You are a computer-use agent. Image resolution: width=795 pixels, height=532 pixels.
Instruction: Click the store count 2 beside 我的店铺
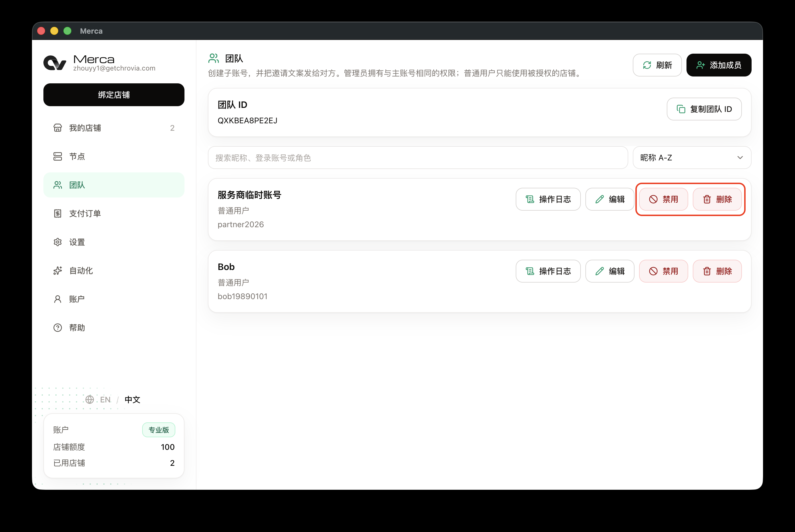[x=172, y=128]
